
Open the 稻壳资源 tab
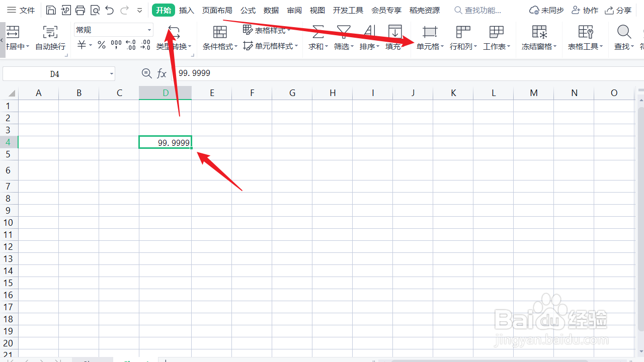point(425,10)
